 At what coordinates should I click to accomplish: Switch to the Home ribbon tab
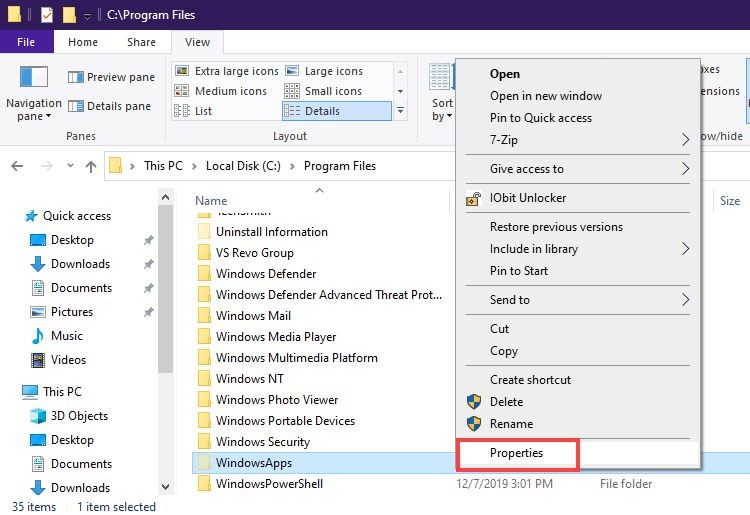point(83,42)
